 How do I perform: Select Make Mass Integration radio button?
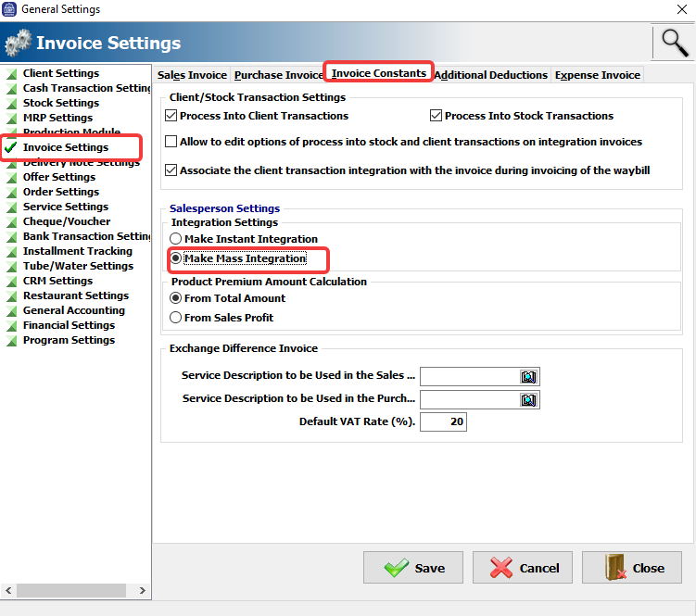pyautogui.click(x=176, y=258)
